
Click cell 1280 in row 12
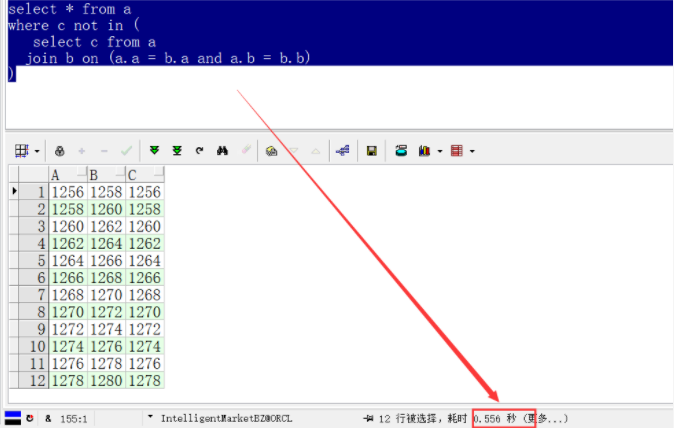(106, 380)
